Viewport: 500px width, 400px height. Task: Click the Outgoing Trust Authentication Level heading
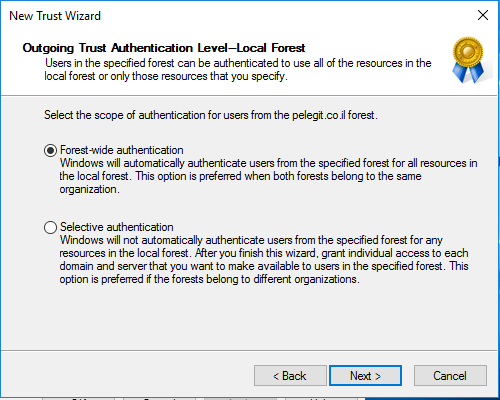164,48
